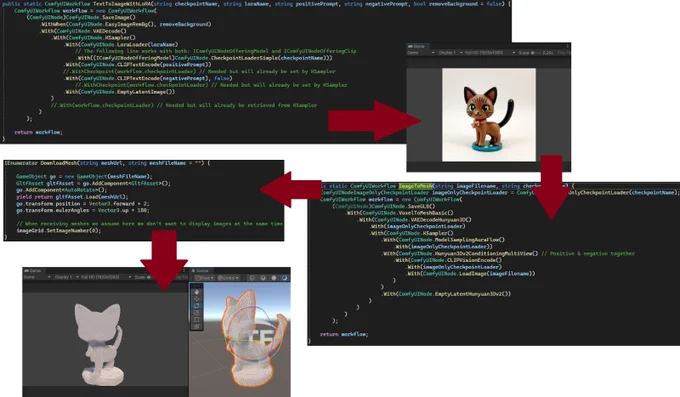Select the Rect tool in Scene toolbar
The height and width of the screenshot is (397, 680).
click(x=196, y=319)
